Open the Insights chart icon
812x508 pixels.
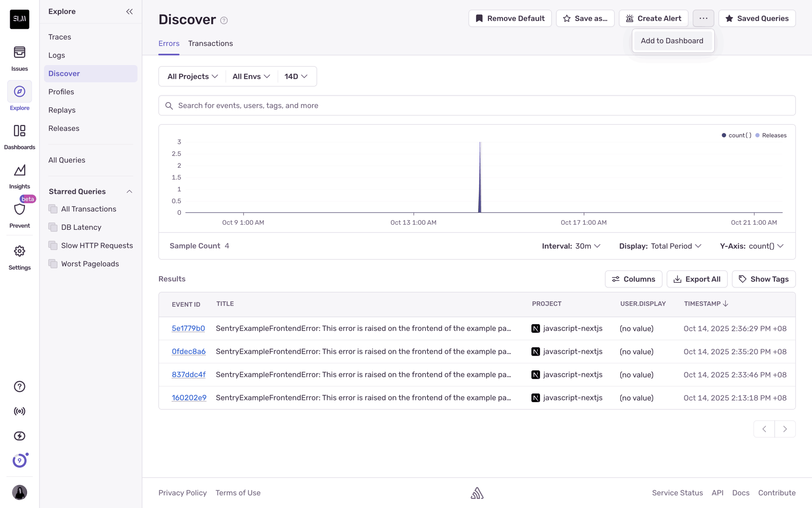coord(19,170)
